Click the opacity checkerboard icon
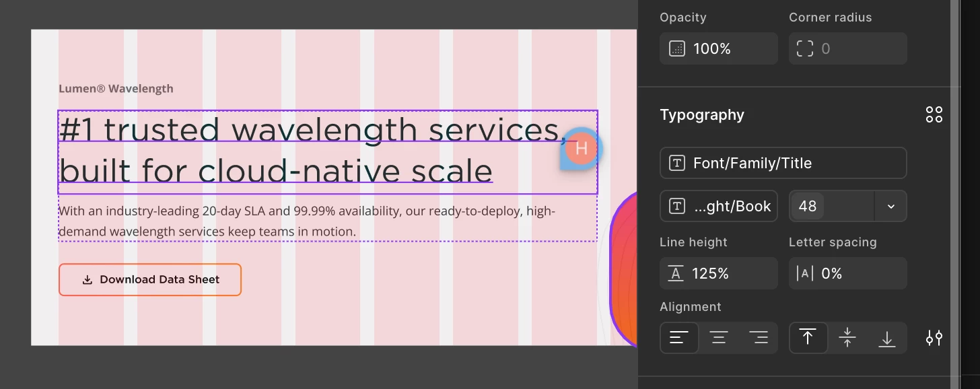This screenshot has width=980, height=389. tap(676, 48)
